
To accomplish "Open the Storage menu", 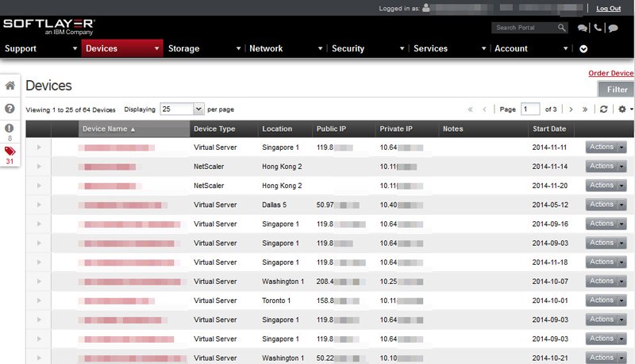I will tap(204, 48).
